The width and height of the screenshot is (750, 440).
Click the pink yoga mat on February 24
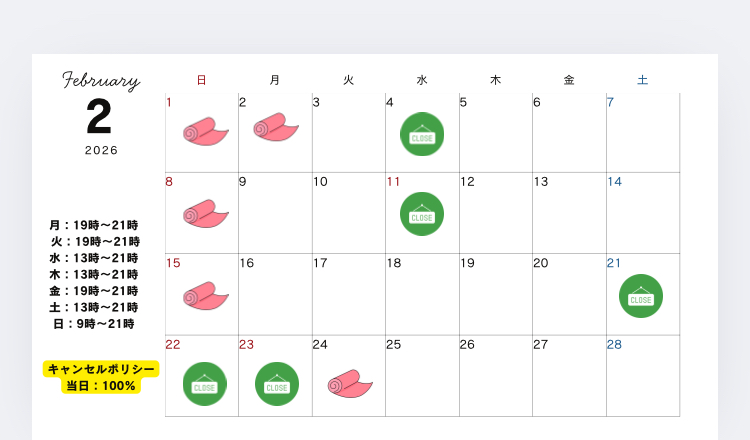349,383
